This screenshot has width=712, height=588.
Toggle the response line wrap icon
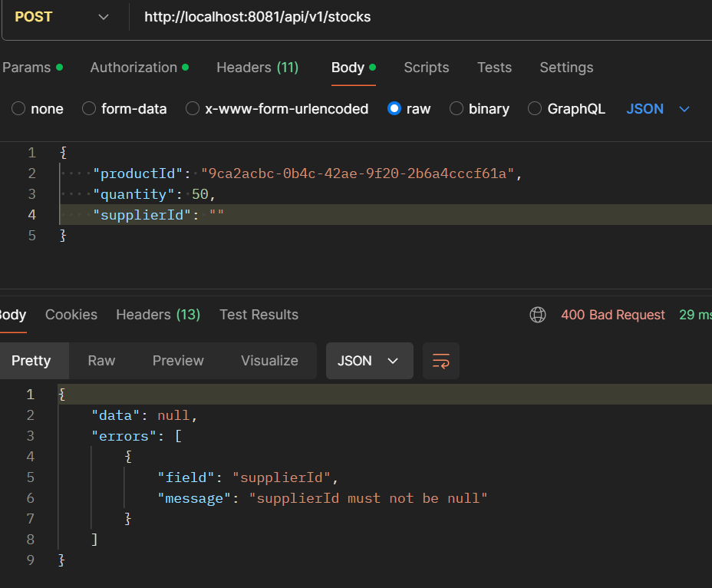coord(441,361)
